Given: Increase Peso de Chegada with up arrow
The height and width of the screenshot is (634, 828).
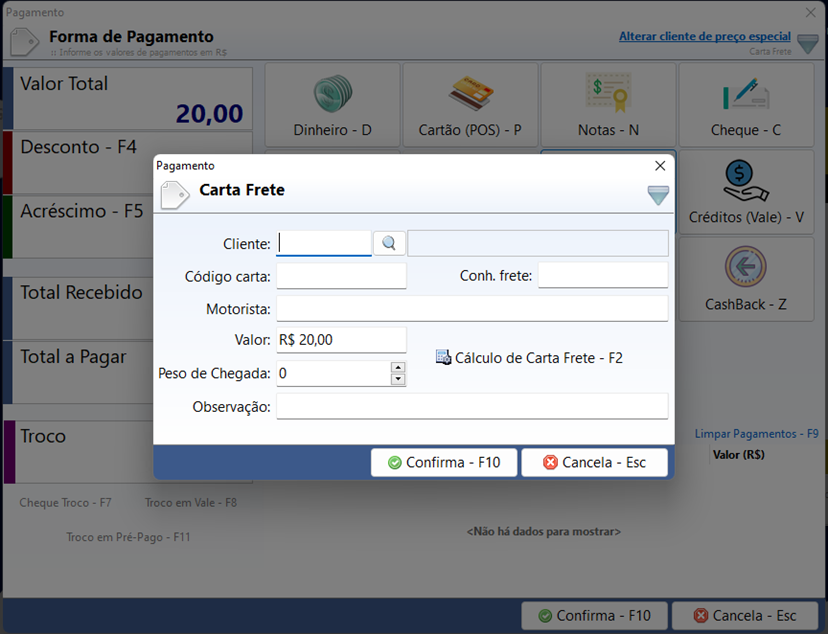Looking at the screenshot, I should (x=398, y=367).
